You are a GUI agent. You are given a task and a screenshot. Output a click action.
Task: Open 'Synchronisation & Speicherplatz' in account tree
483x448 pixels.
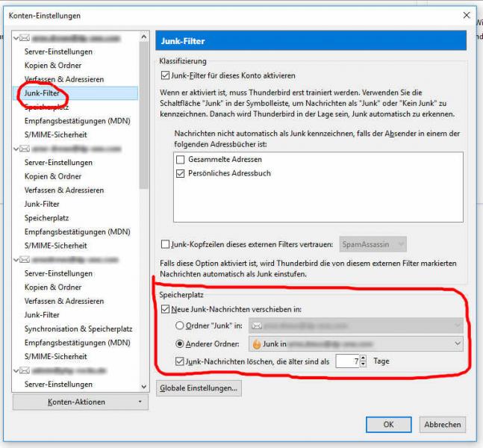(x=78, y=329)
